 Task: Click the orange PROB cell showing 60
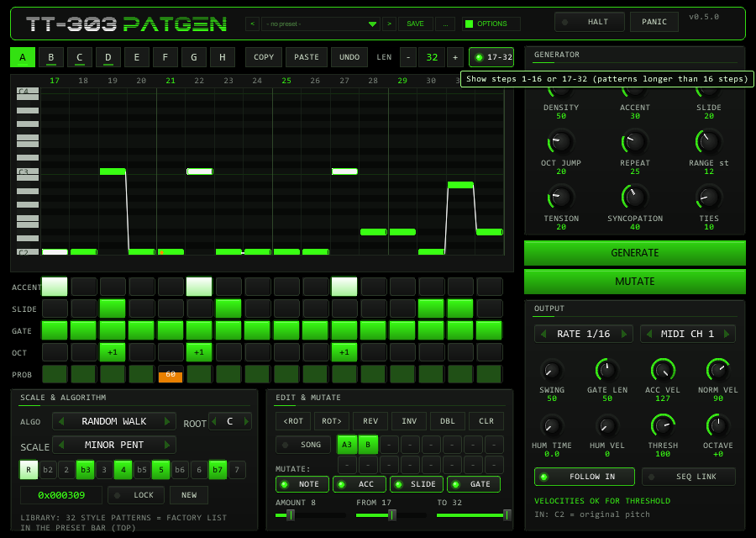pyautogui.click(x=171, y=374)
